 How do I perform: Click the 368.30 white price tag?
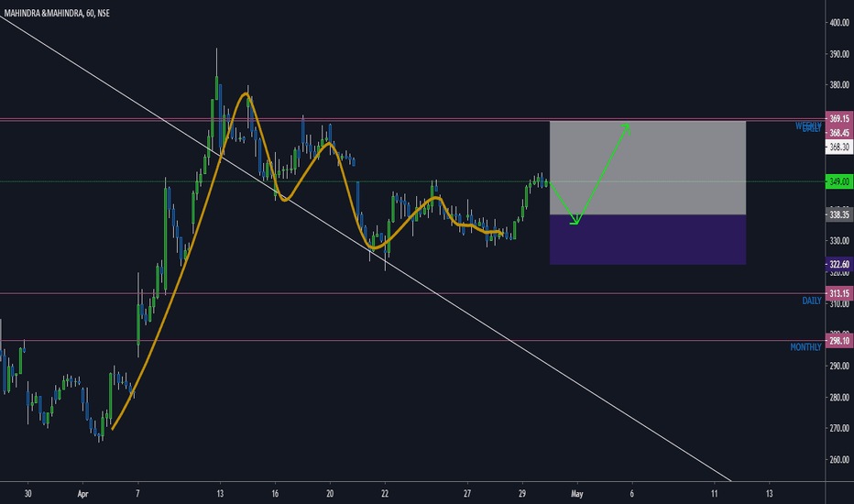(x=839, y=148)
